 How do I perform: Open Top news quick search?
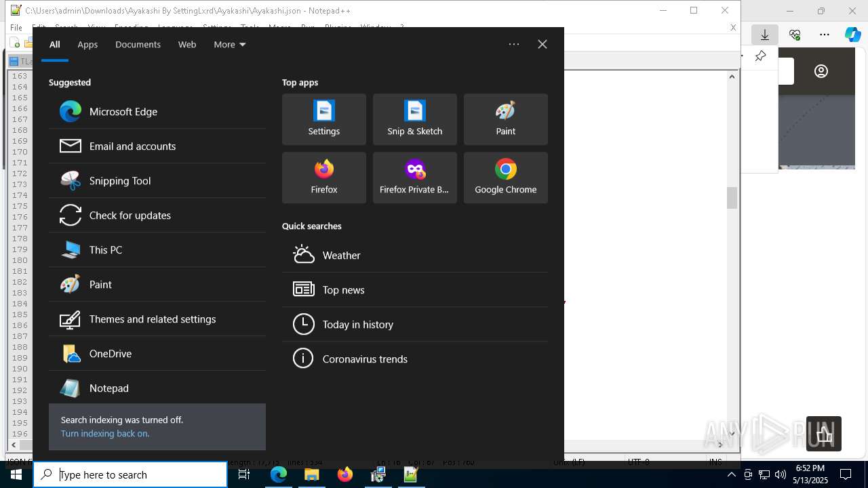415,289
